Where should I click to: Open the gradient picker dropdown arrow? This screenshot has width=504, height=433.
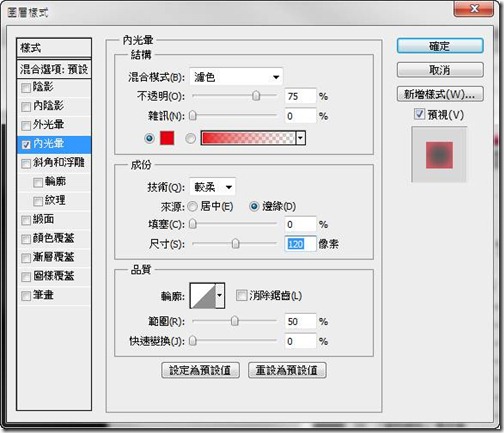tap(301, 138)
